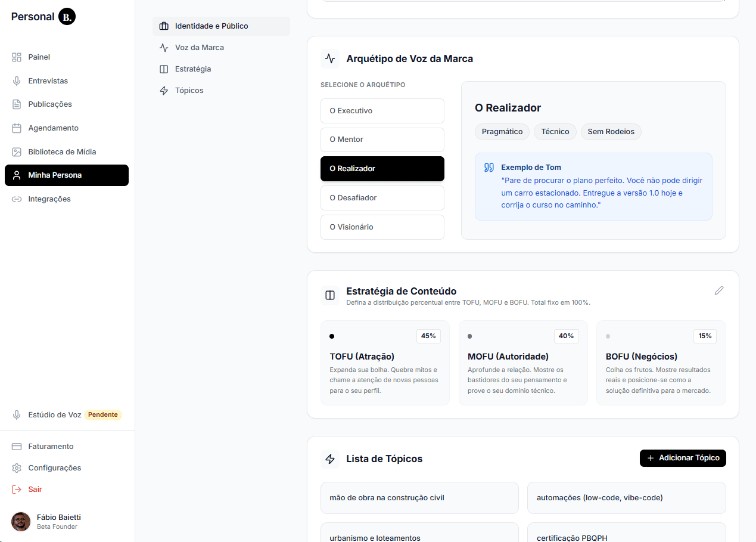Select the O Mentor archetype
Image resolution: width=756 pixels, height=542 pixels.
point(382,140)
